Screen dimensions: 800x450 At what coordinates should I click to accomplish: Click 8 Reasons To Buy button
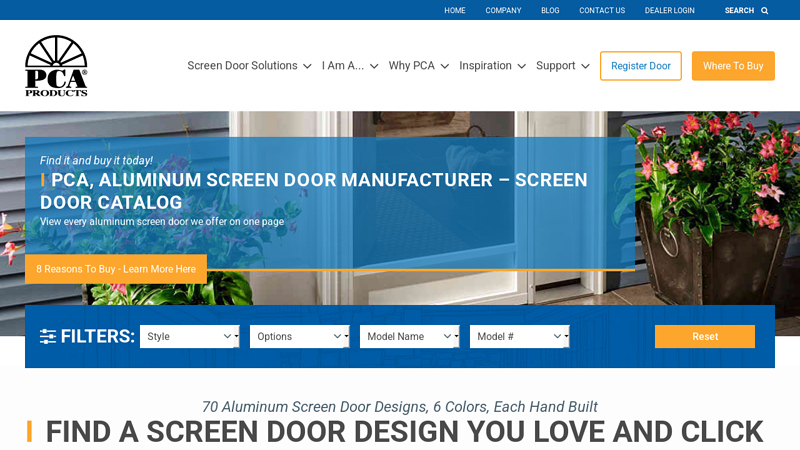[x=116, y=269]
